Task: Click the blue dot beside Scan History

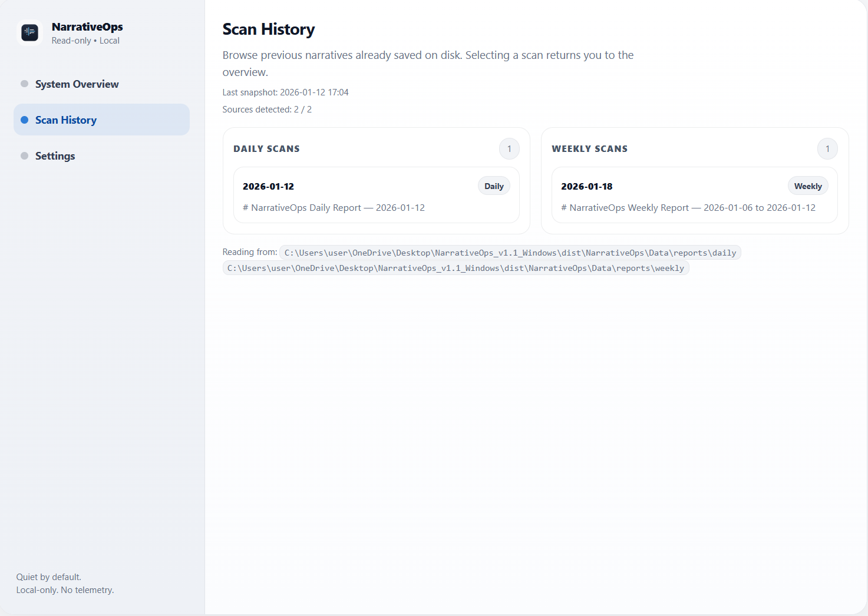Action: pyautogui.click(x=24, y=120)
